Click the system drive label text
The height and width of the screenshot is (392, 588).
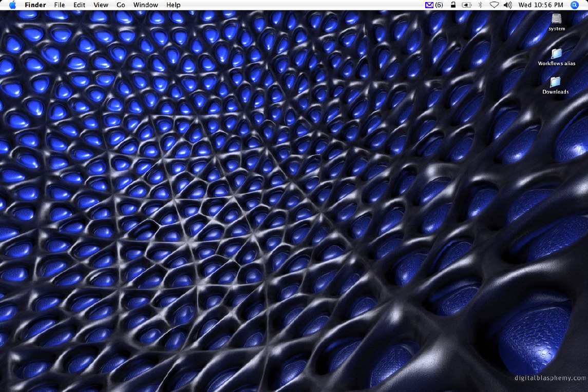coord(557,29)
